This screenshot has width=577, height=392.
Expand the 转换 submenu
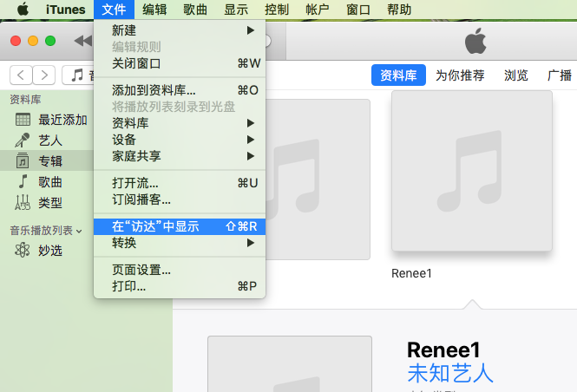pyautogui.click(x=180, y=243)
